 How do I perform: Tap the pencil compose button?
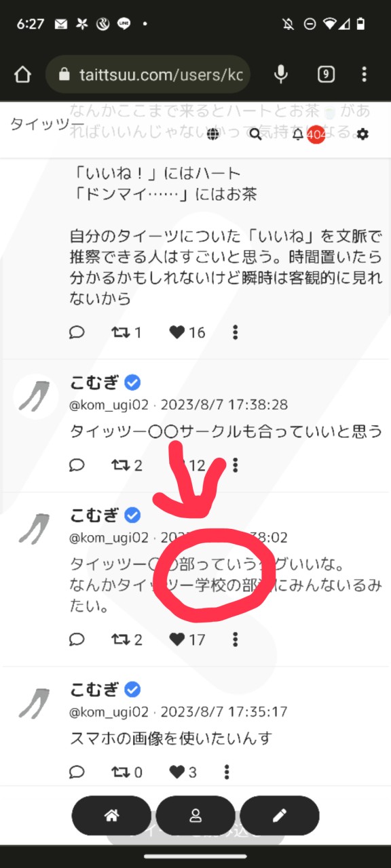tap(280, 816)
